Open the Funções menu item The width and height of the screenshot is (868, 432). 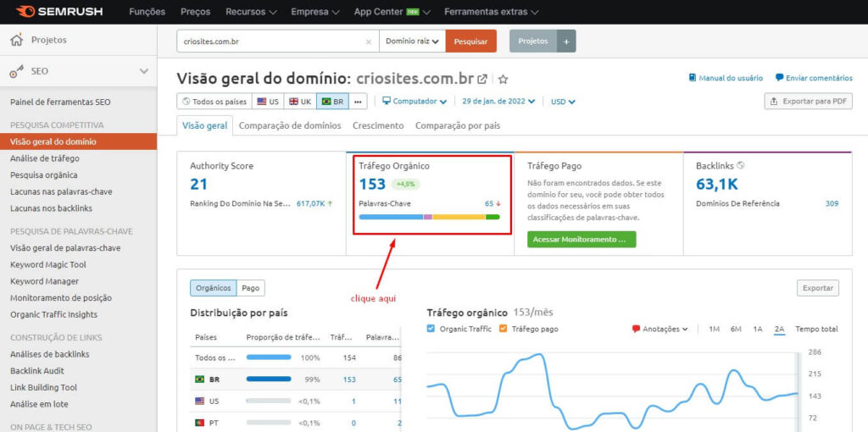click(147, 12)
